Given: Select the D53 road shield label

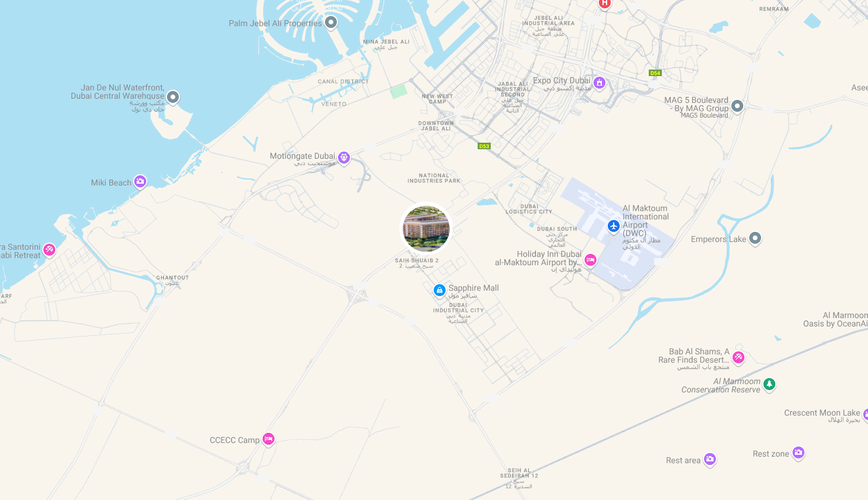Looking at the screenshot, I should pyautogui.click(x=484, y=146).
